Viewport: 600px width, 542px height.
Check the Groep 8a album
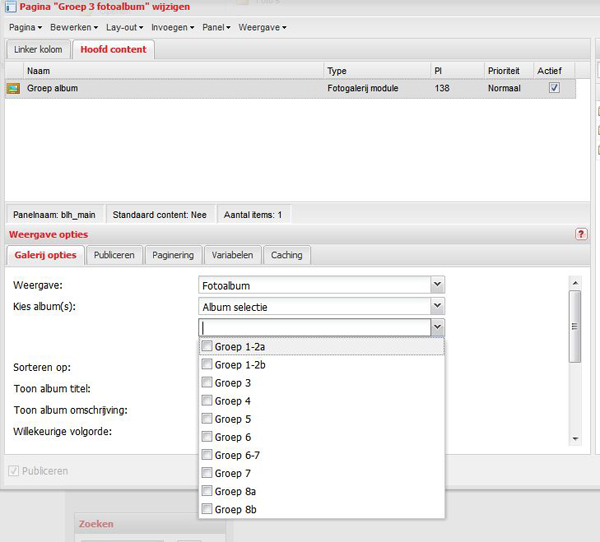(207, 491)
